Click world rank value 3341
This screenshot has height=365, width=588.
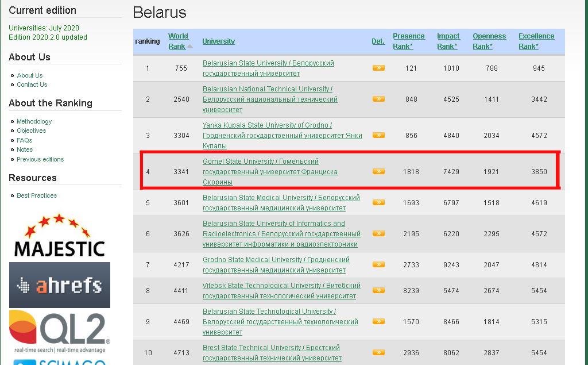coord(181,172)
